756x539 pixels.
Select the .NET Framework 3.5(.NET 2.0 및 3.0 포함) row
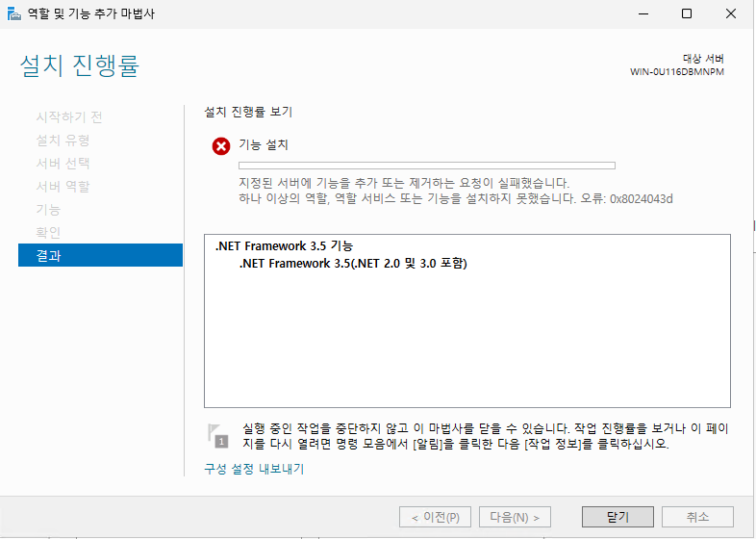pyautogui.click(x=353, y=264)
